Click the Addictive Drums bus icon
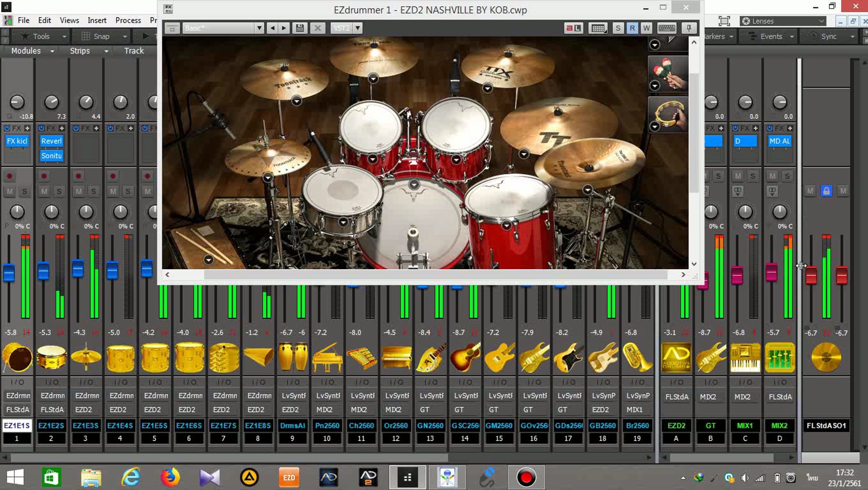 pos(676,358)
